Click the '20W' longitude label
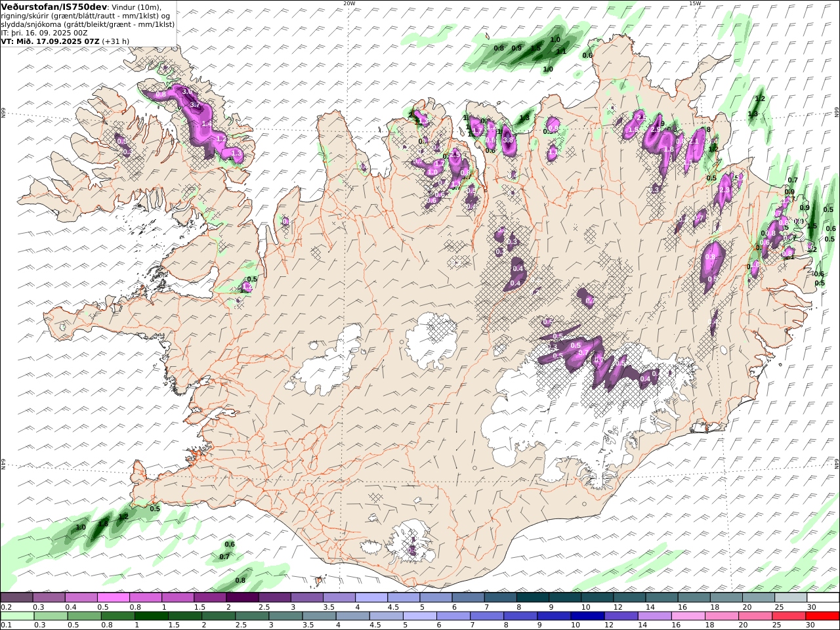This screenshot has height=630, width=840. point(349,3)
